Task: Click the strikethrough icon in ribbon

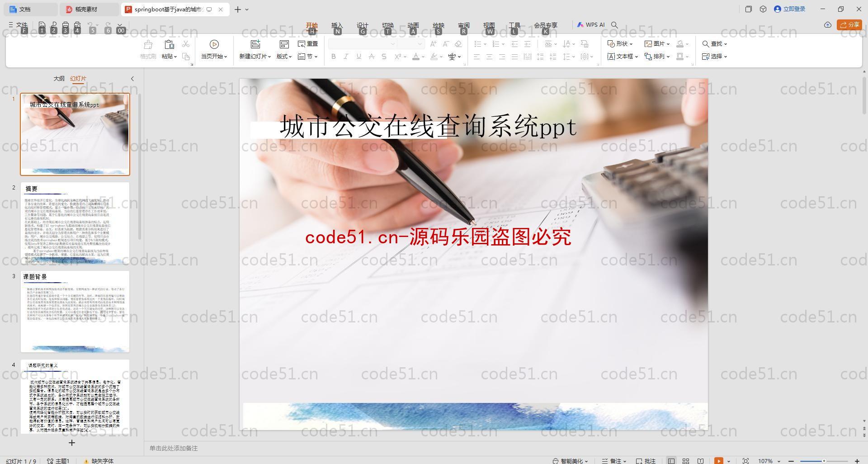Action: (371, 57)
